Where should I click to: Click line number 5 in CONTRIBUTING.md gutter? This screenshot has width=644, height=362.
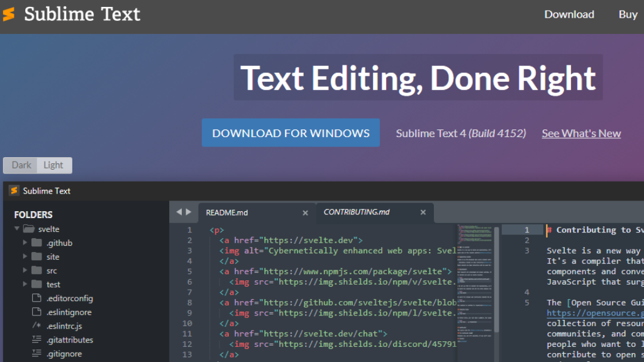point(527,302)
